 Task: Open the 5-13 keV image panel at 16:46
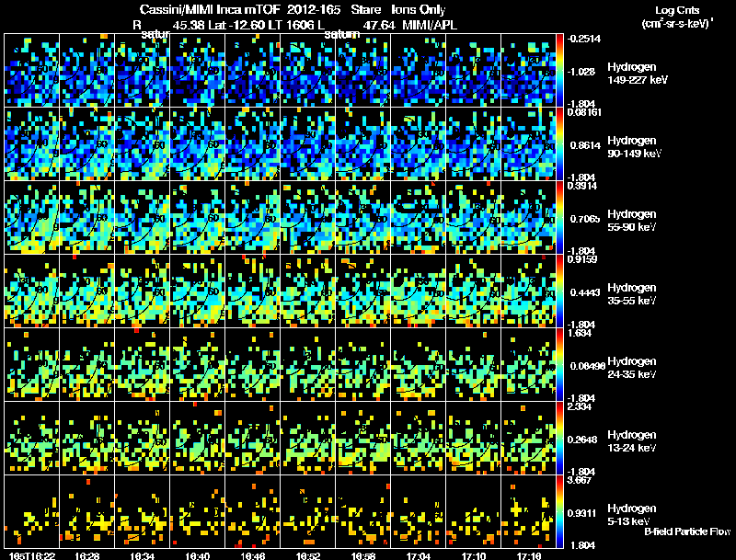[x=252, y=511]
